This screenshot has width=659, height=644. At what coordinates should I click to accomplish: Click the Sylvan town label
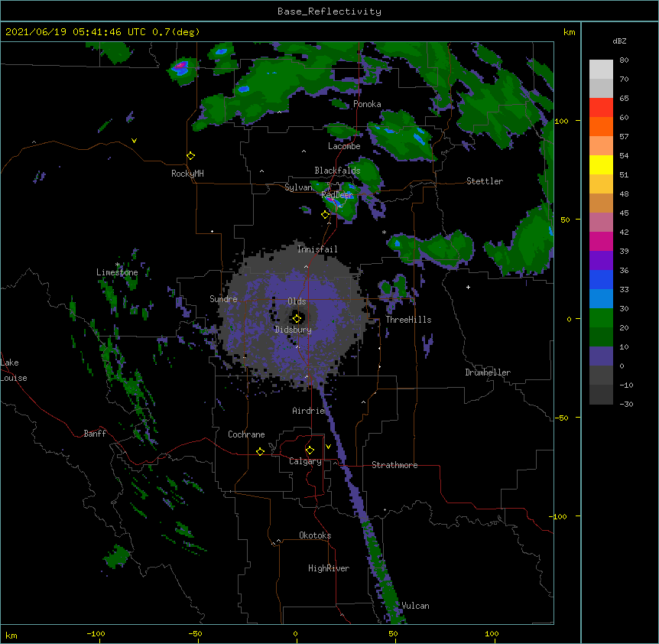pos(298,187)
